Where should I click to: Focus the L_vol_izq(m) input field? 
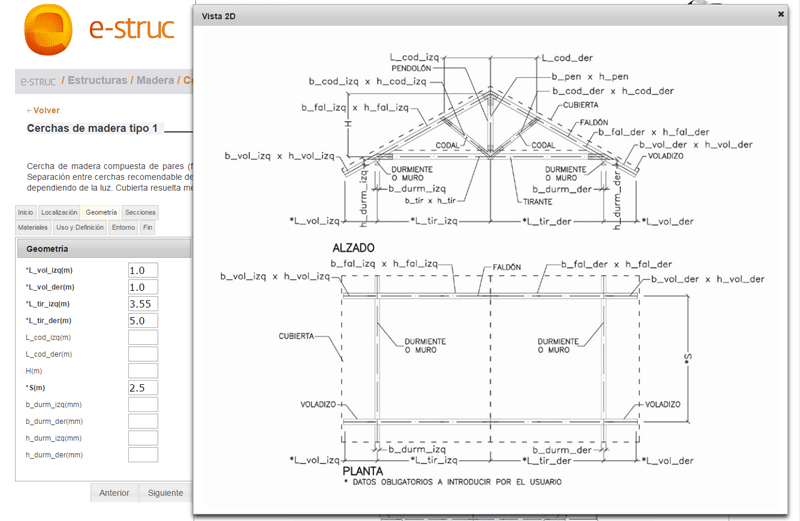[143, 270]
